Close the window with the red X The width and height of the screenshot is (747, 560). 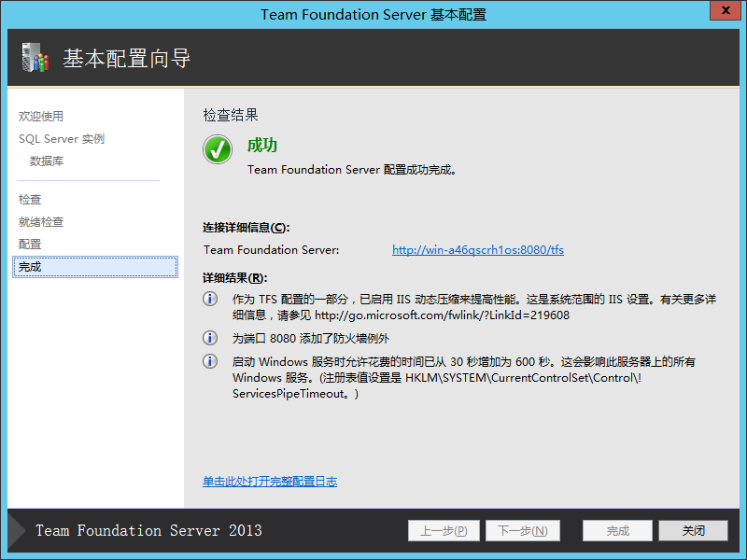pyautogui.click(x=726, y=10)
